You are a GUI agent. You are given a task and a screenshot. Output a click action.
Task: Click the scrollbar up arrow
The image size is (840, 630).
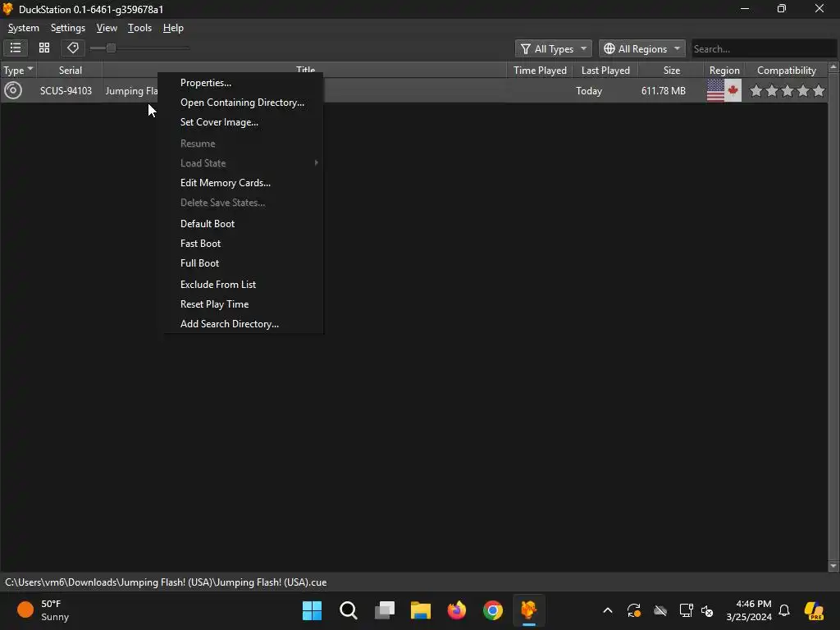(833, 67)
